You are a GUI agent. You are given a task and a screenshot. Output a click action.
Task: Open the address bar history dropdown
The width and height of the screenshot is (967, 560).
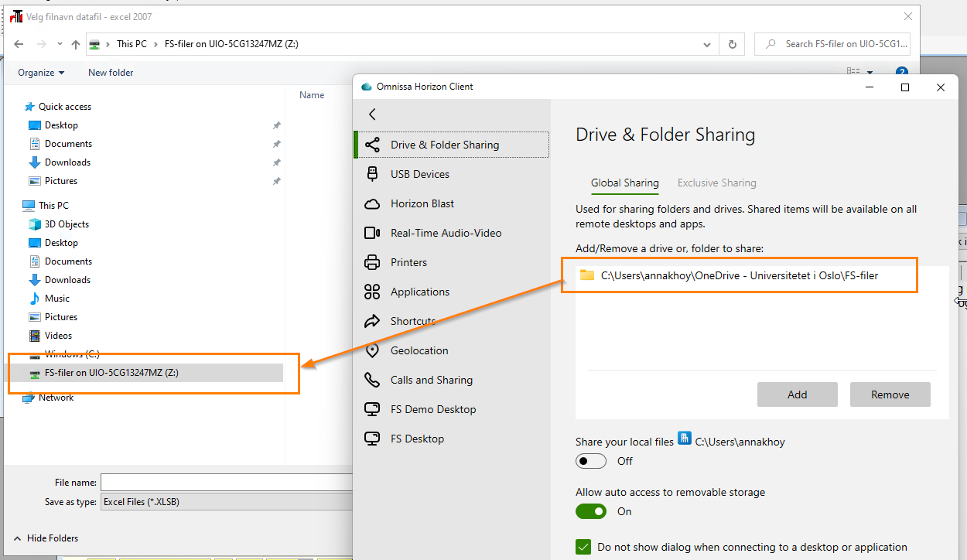tap(706, 44)
